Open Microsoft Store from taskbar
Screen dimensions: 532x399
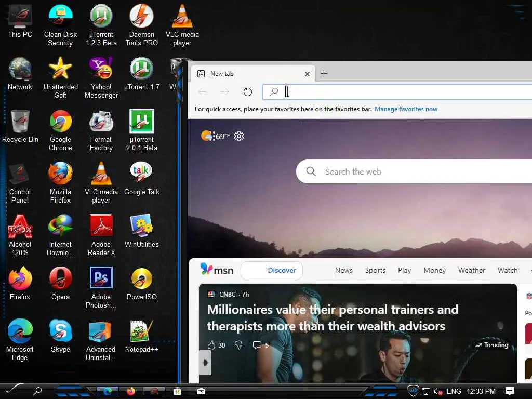click(177, 391)
